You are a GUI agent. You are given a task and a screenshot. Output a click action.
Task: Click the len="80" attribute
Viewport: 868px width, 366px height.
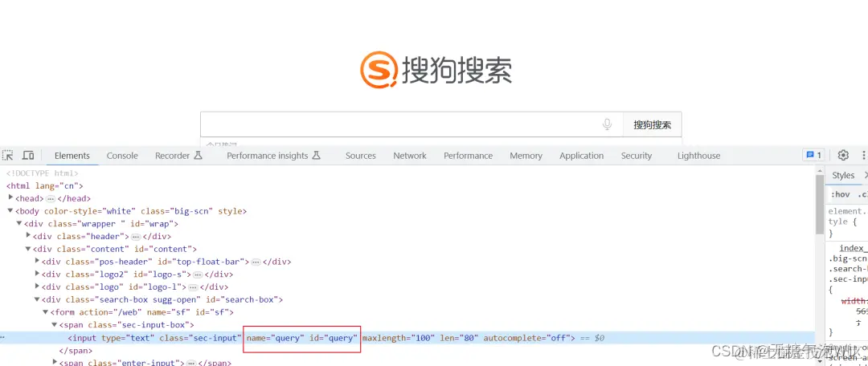459,338
